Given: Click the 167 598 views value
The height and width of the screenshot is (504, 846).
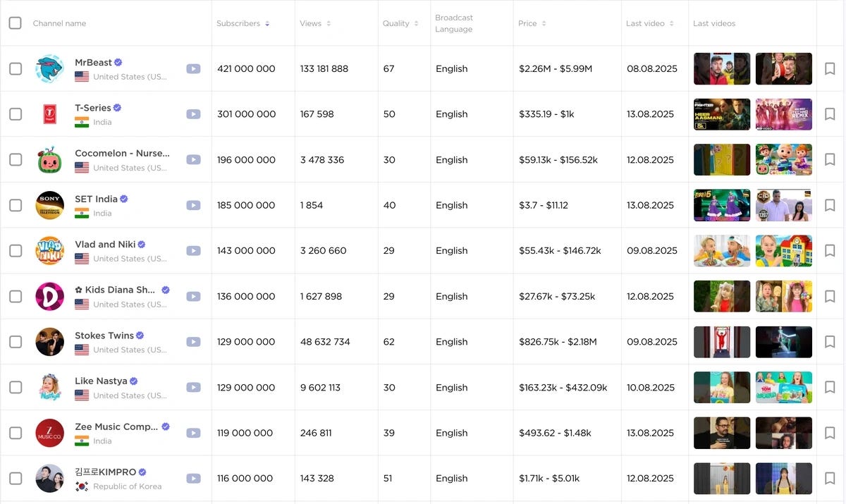Looking at the screenshot, I should pyautogui.click(x=317, y=114).
